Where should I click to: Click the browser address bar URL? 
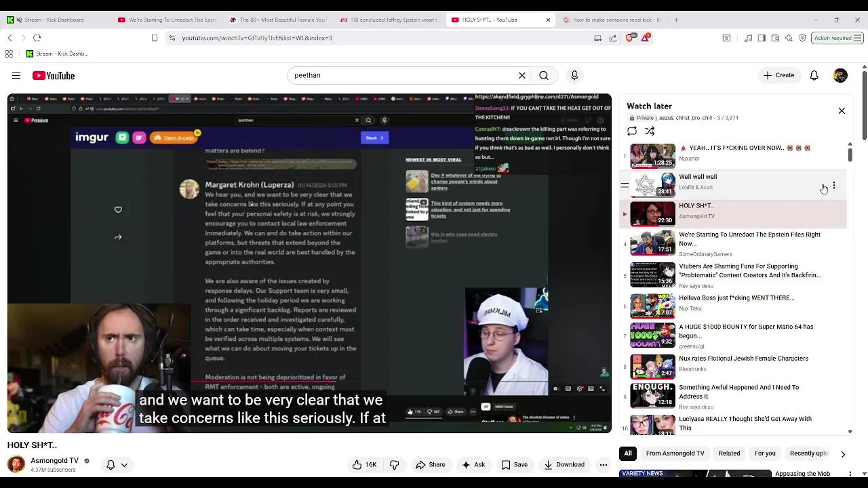(257, 38)
